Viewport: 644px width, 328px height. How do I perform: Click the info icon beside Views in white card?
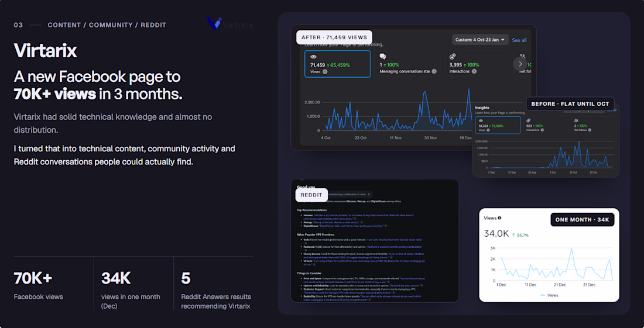tap(499, 218)
